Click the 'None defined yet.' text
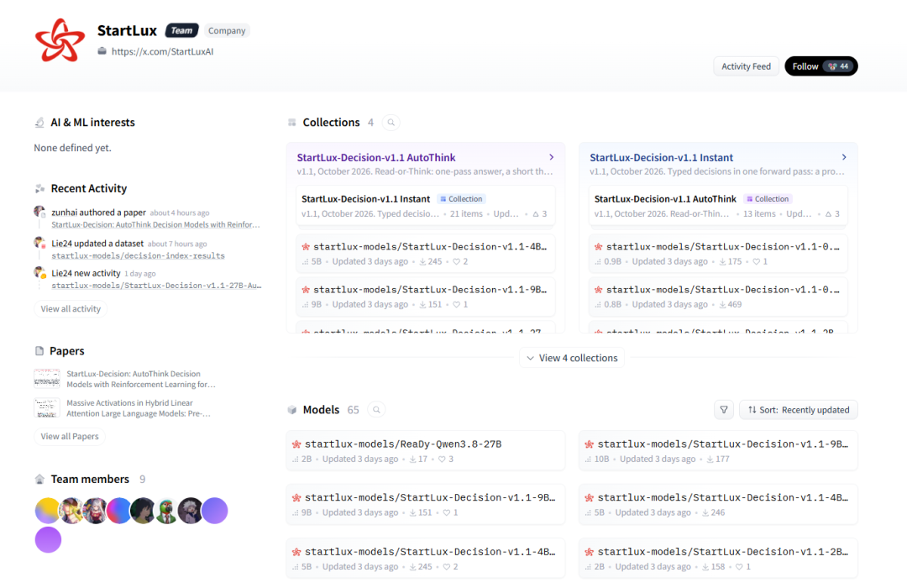907x588 pixels. pyautogui.click(x=72, y=148)
